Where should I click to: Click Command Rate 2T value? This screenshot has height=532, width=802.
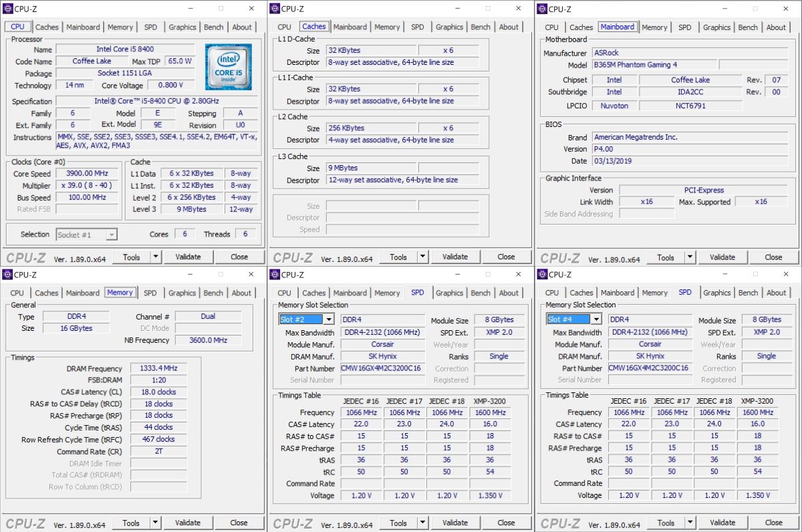158,452
